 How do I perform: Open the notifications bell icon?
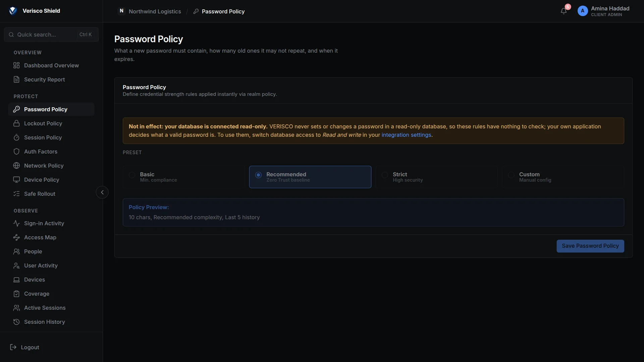[563, 11]
